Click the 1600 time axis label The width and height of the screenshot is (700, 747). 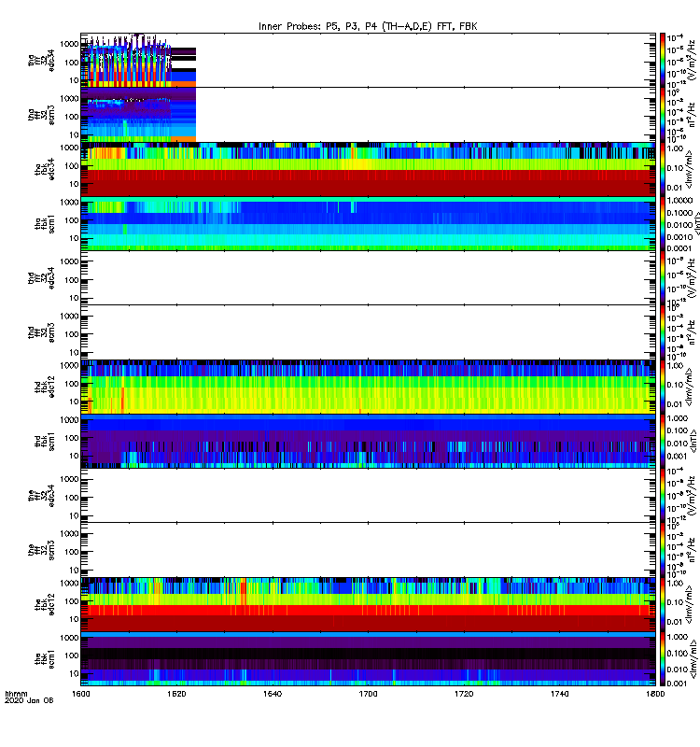(x=81, y=694)
